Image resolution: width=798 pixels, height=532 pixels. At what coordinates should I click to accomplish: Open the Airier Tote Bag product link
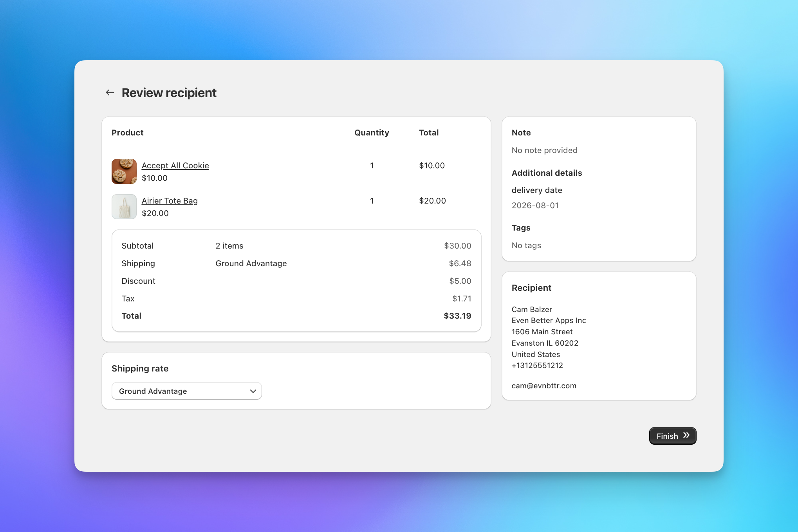[170, 201]
